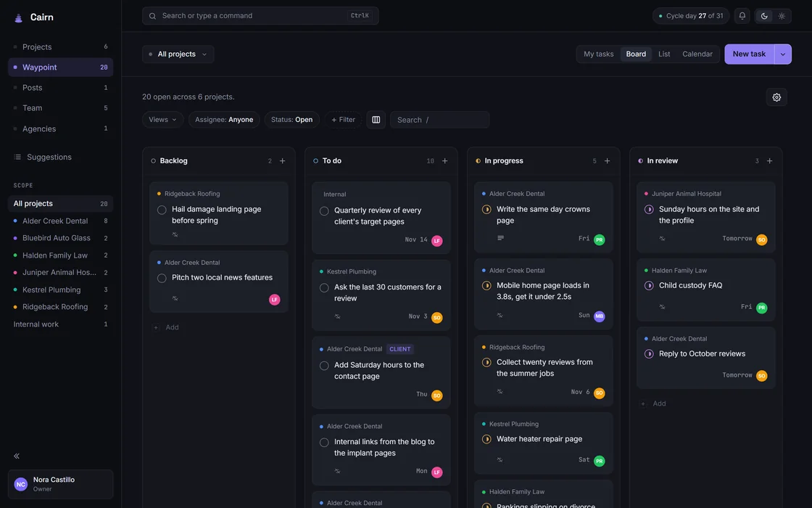Click SO avatar on Ask the last 30 customers card
This screenshot has width=812, height=508.
click(437, 317)
